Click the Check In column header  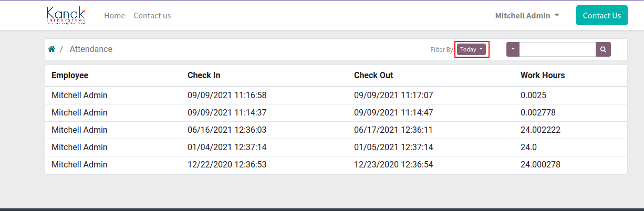click(204, 76)
